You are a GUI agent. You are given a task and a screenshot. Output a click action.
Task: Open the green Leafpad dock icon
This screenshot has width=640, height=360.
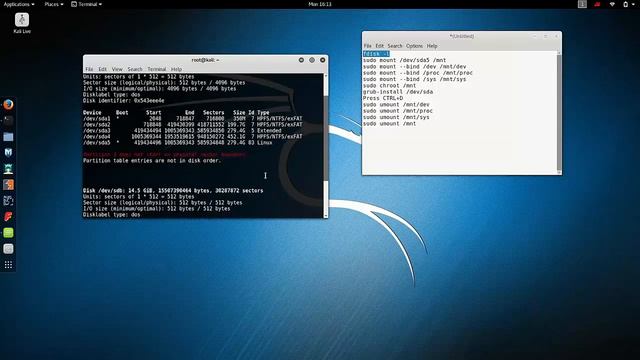coord(8,233)
